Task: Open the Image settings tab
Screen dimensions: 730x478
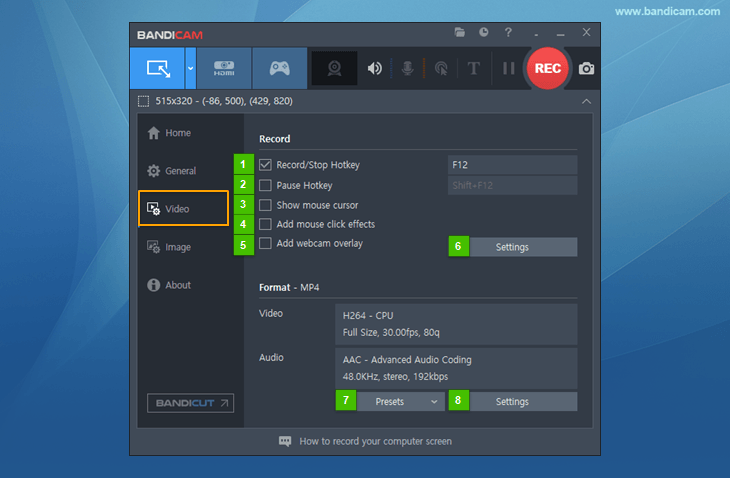Action: [x=169, y=247]
